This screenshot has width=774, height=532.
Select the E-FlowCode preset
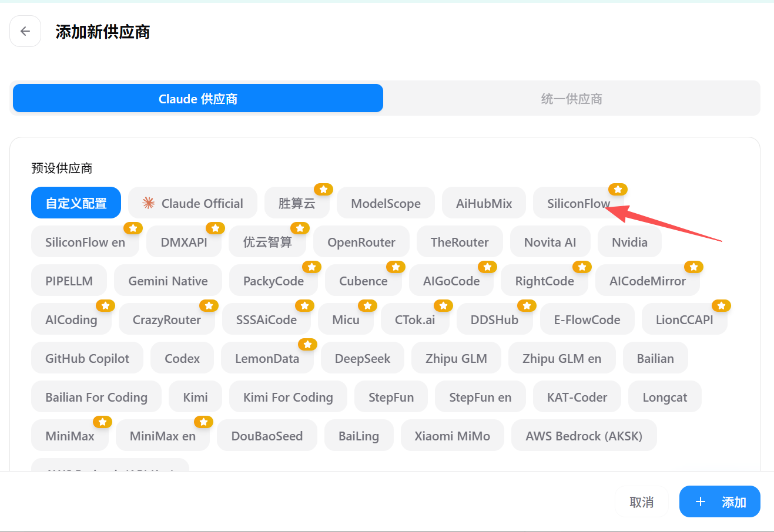587,319
